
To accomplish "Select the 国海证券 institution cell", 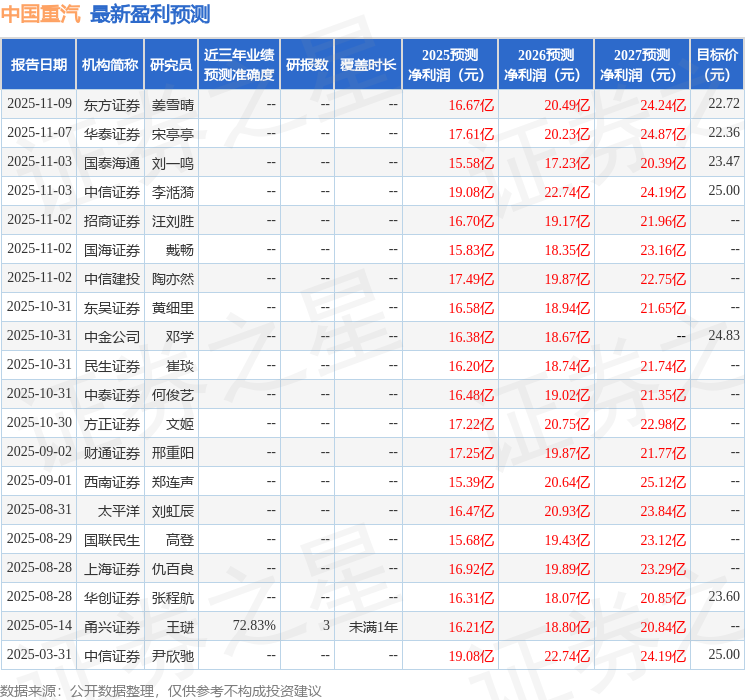I will click(x=112, y=250).
